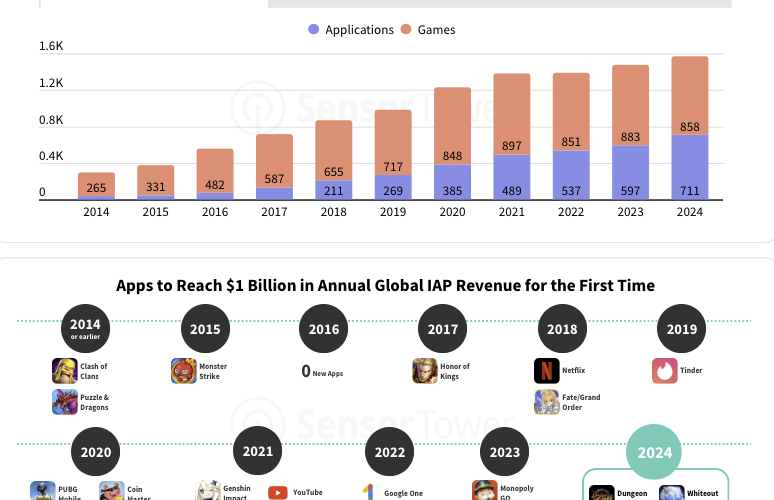The image size is (774, 500).
Task: Click the Whiteout app icon
Action: point(672,493)
